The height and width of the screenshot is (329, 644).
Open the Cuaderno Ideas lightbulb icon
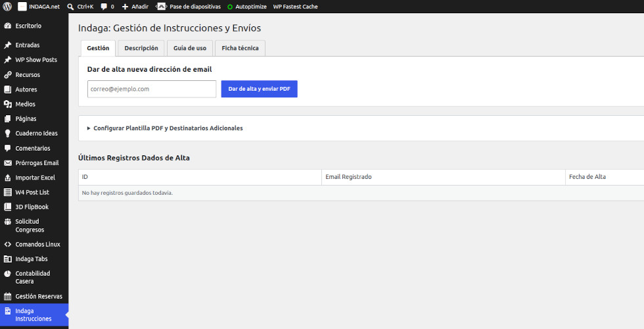pyautogui.click(x=7, y=133)
